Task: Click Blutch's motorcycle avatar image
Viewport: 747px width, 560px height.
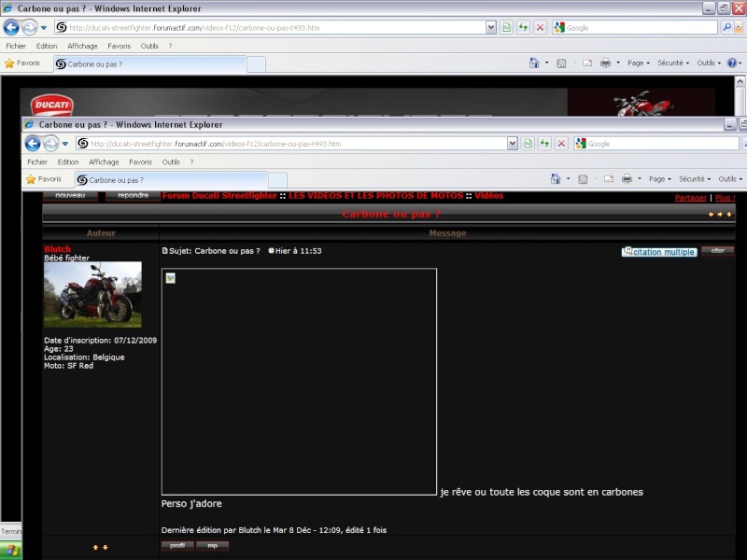Action: pos(92,294)
